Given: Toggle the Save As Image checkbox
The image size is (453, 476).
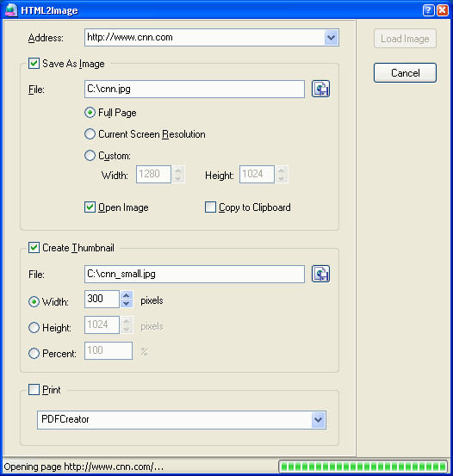Looking at the screenshot, I should pos(34,64).
